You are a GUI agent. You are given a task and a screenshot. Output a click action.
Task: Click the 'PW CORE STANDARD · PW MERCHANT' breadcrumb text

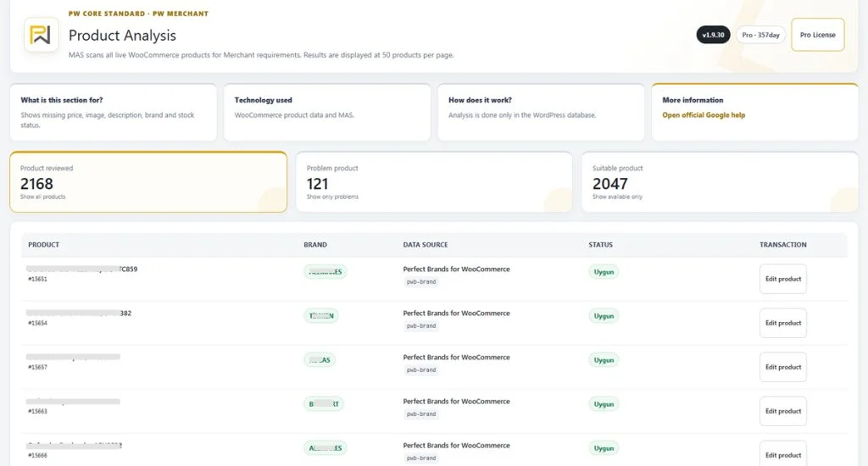tap(138, 14)
